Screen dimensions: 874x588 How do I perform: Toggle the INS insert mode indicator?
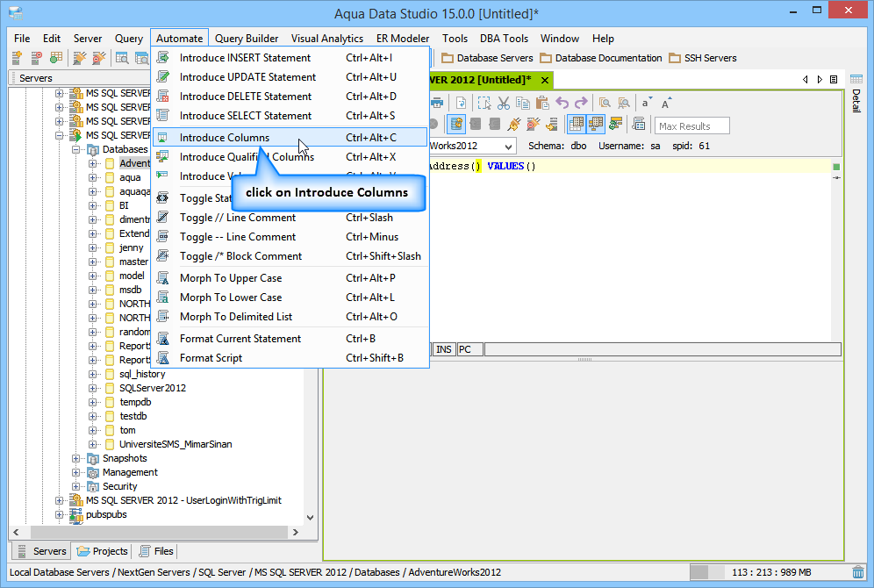[444, 349]
